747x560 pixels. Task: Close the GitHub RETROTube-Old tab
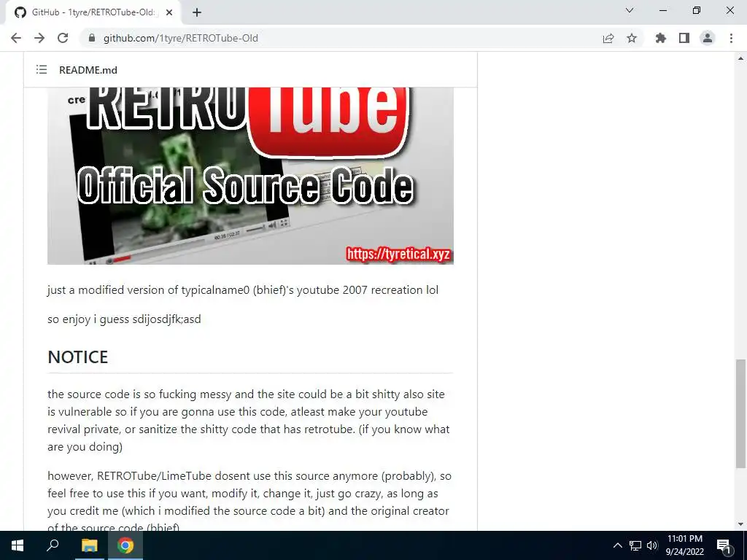pos(169,12)
